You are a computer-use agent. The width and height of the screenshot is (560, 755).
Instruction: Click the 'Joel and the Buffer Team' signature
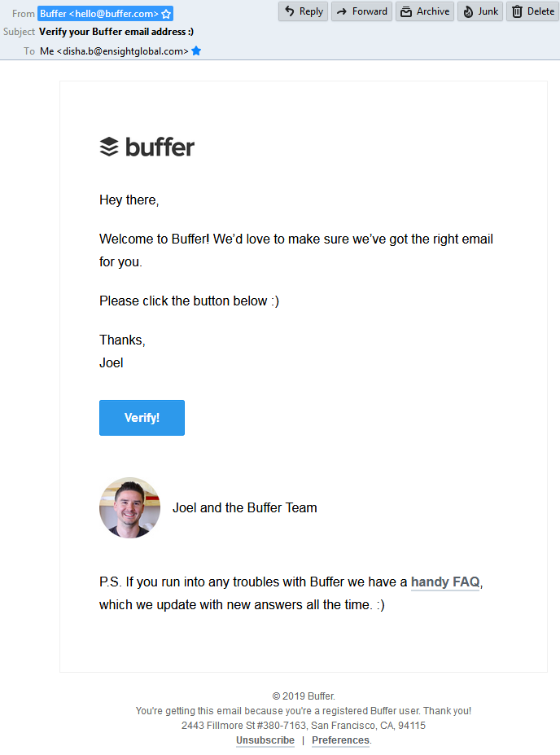[x=244, y=507]
